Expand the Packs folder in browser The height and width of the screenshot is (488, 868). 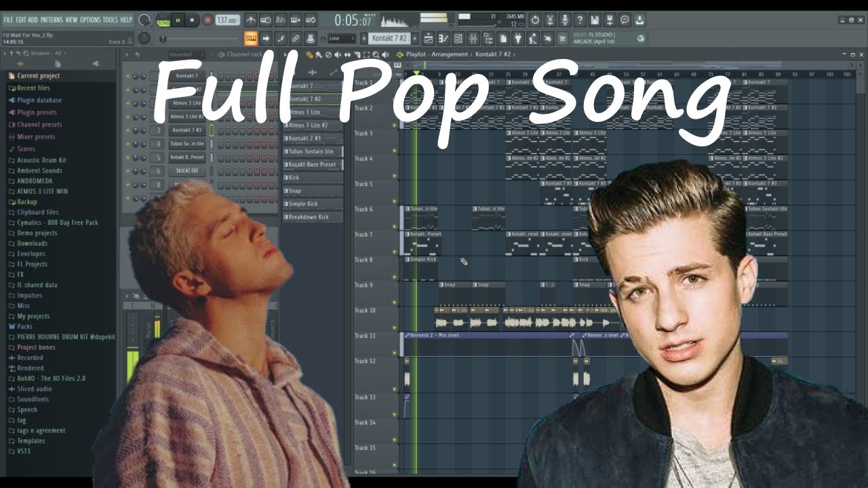tap(24, 326)
